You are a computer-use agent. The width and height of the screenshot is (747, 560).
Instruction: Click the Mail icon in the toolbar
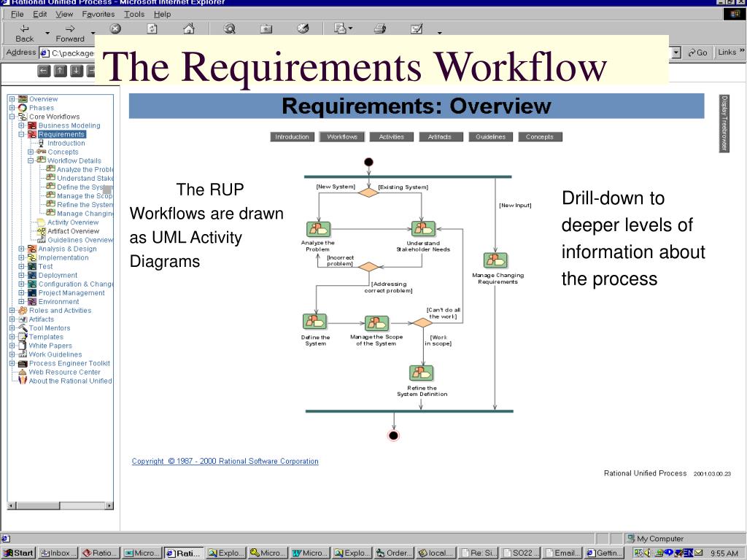(340, 29)
